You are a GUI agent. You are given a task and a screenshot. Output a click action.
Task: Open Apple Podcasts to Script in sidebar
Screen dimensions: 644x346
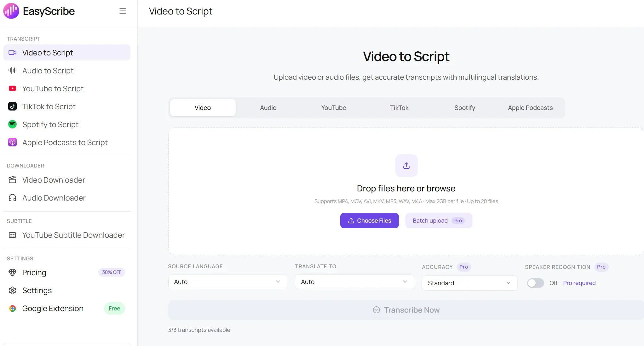[x=67, y=142]
